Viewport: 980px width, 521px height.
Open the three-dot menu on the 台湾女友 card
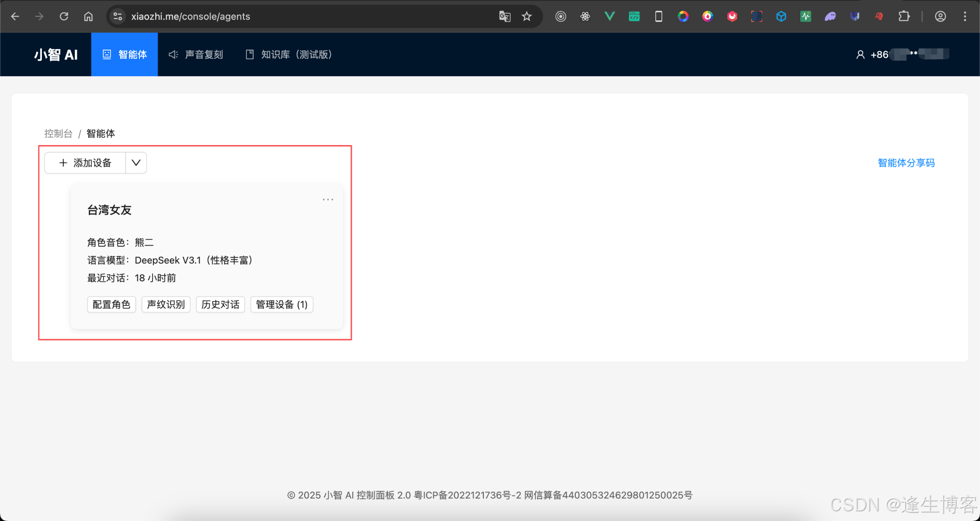(327, 199)
